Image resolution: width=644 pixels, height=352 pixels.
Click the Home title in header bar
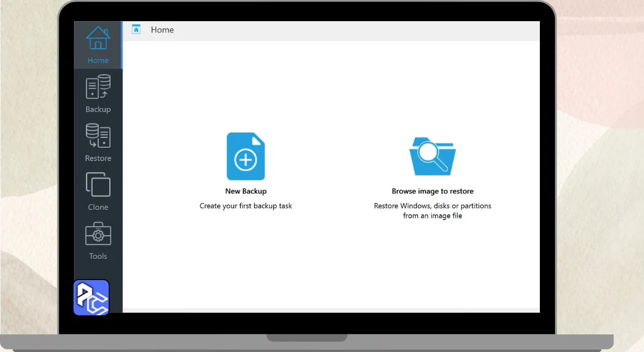(x=163, y=30)
